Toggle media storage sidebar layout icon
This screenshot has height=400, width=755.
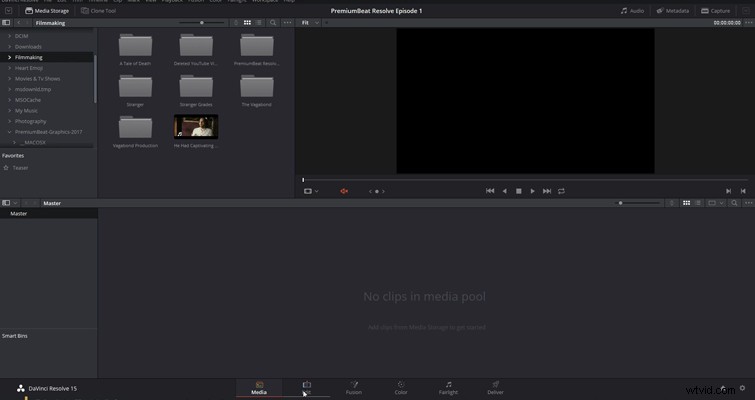[6, 23]
